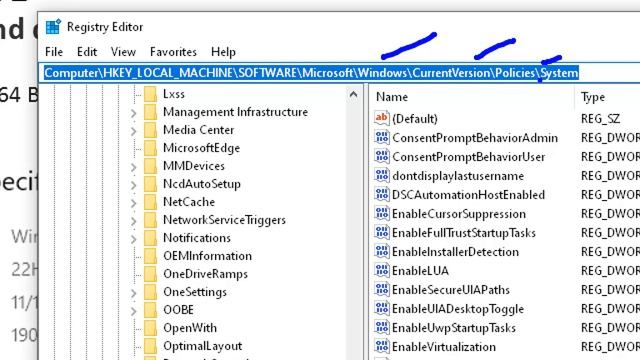Click the EnableFullTrustStartupTasks DWORD icon
The height and width of the screenshot is (360, 640).
[x=382, y=232]
